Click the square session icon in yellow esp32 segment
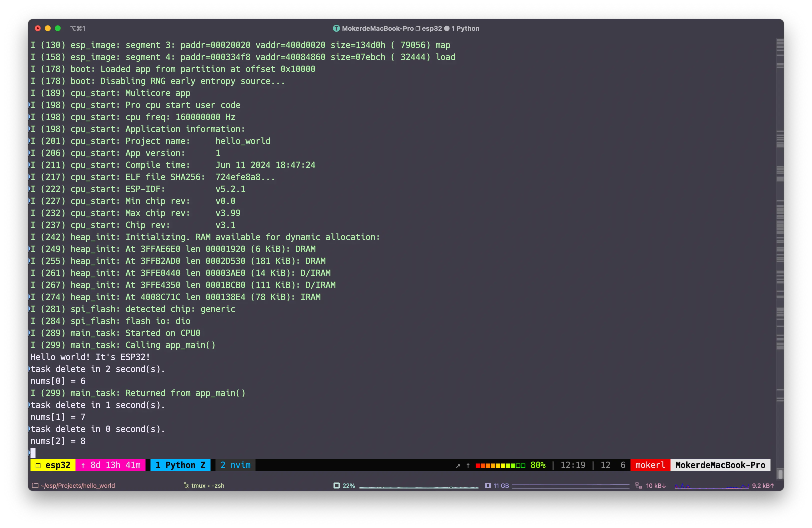This screenshot has width=812, height=528. (38, 465)
